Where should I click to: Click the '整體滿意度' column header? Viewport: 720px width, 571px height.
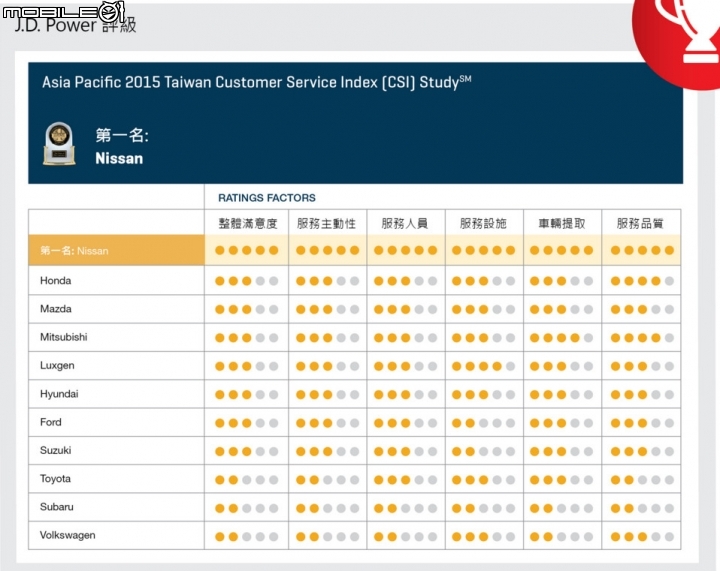[248, 224]
